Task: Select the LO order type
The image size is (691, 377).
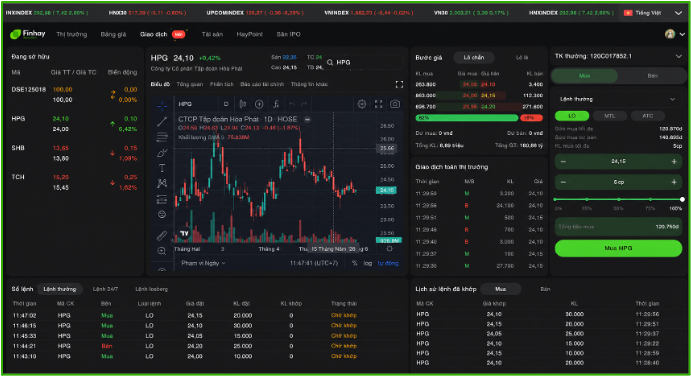Action: click(x=572, y=116)
